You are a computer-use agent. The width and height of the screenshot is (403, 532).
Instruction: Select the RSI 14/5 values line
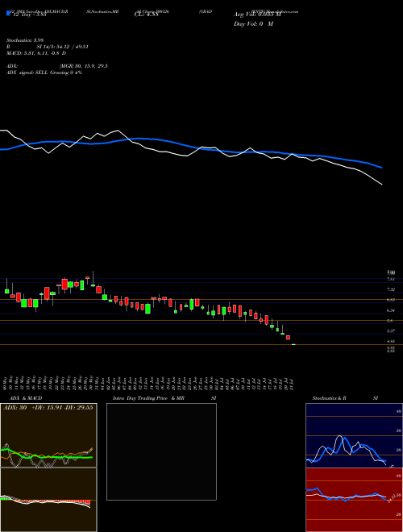[48, 47]
